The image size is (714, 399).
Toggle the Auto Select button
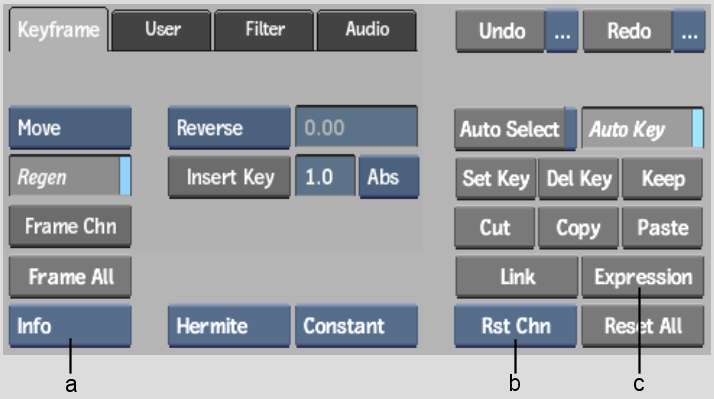(x=515, y=129)
